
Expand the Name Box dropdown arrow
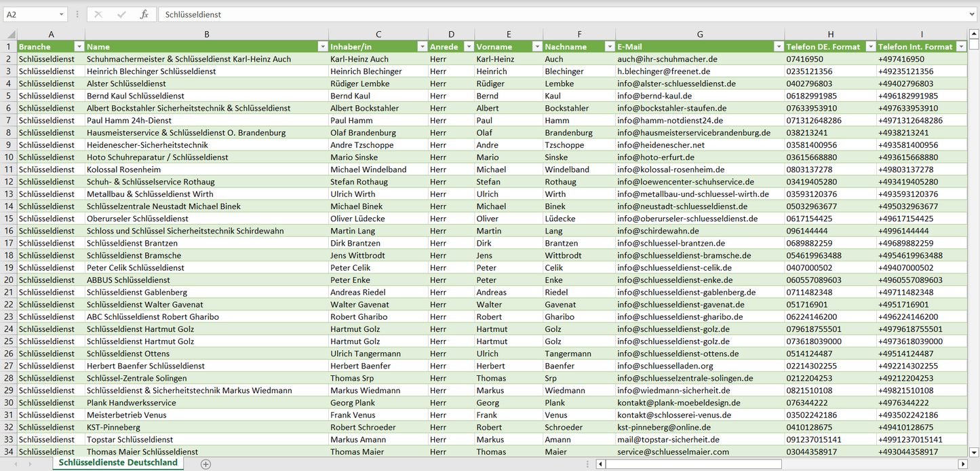[x=61, y=14]
